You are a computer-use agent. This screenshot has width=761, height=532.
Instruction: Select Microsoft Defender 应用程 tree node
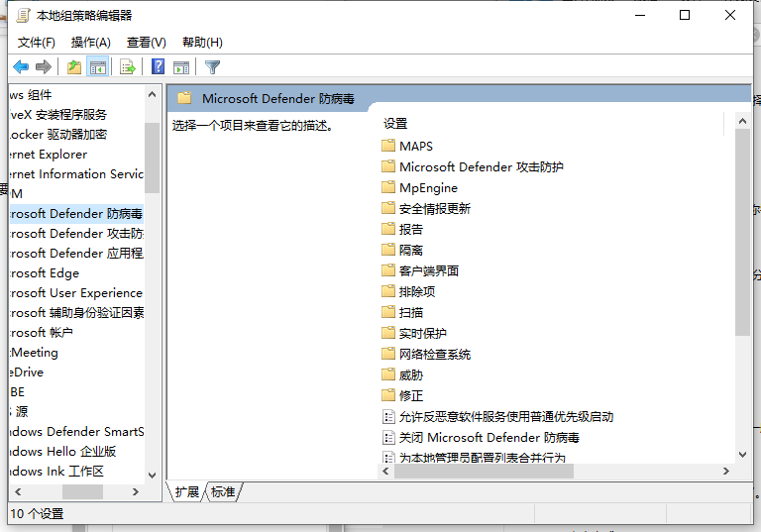76,254
